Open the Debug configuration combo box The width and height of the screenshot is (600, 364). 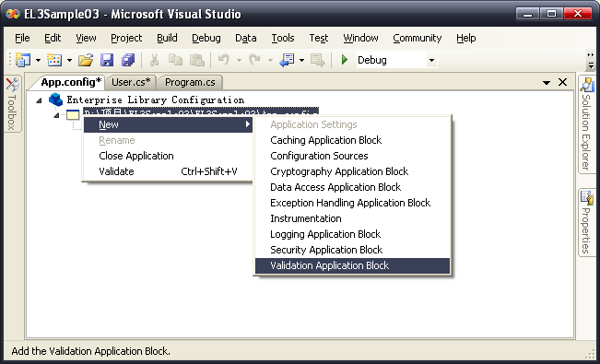(431, 60)
